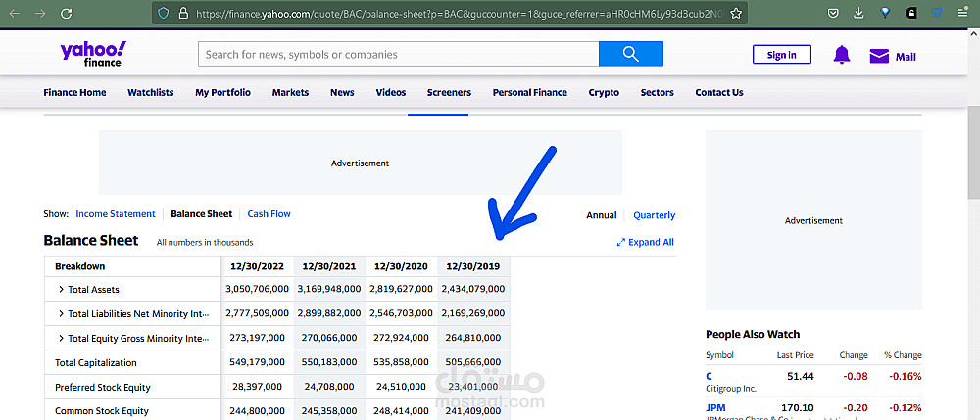This screenshot has height=420, width=980.
Task: Click the search for symbols input field
Action: pyautogui.click(x=398, y=54)
